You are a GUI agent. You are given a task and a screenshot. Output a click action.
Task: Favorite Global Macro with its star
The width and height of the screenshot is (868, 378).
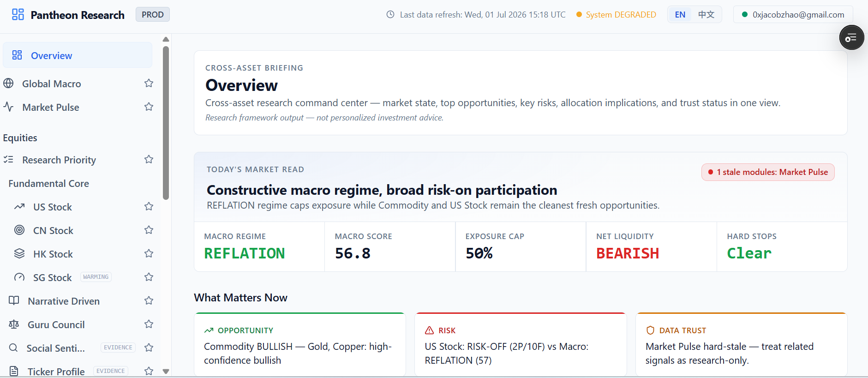(149, 84)
